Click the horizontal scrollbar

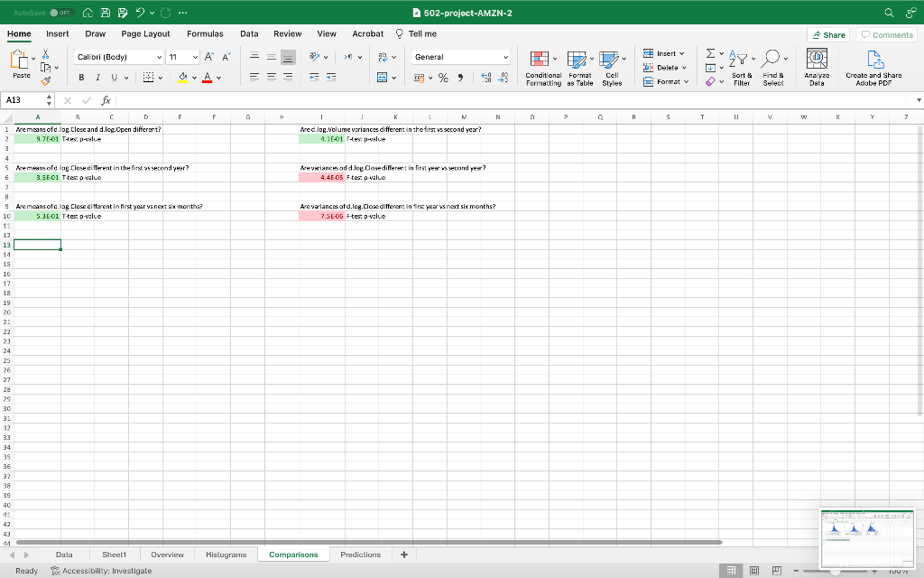pyautogui.click(x=369, y=542)
